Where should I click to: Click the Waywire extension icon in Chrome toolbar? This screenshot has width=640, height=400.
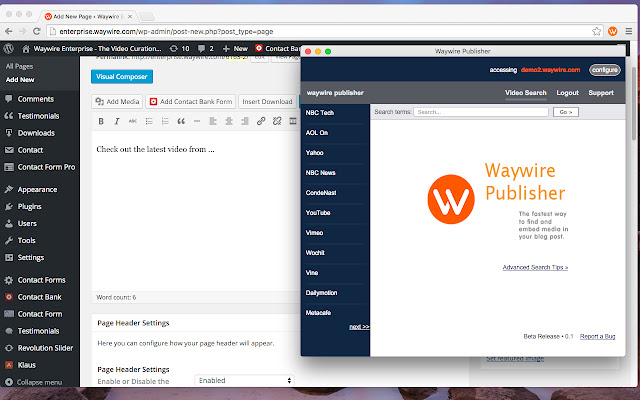612,31
